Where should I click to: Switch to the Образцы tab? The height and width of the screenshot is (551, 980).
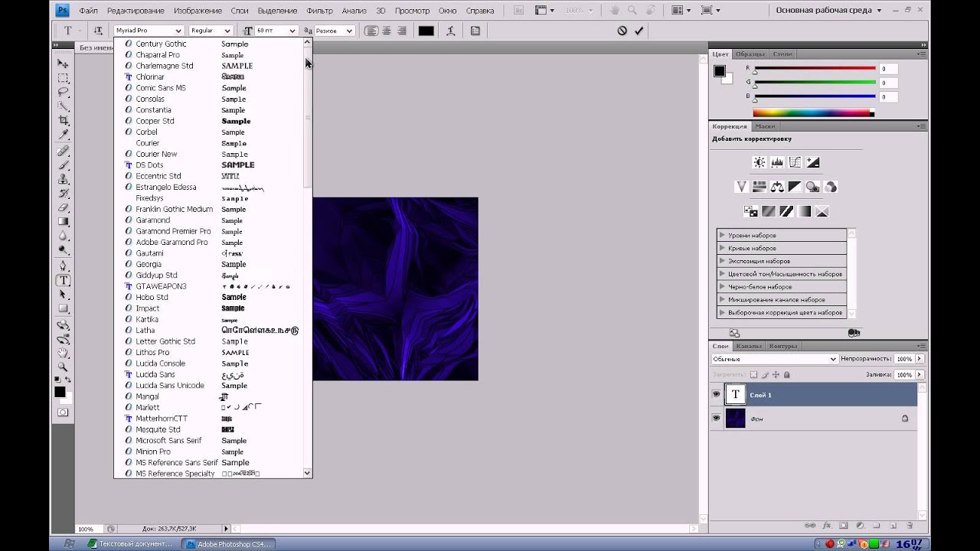tap(750, 54)
